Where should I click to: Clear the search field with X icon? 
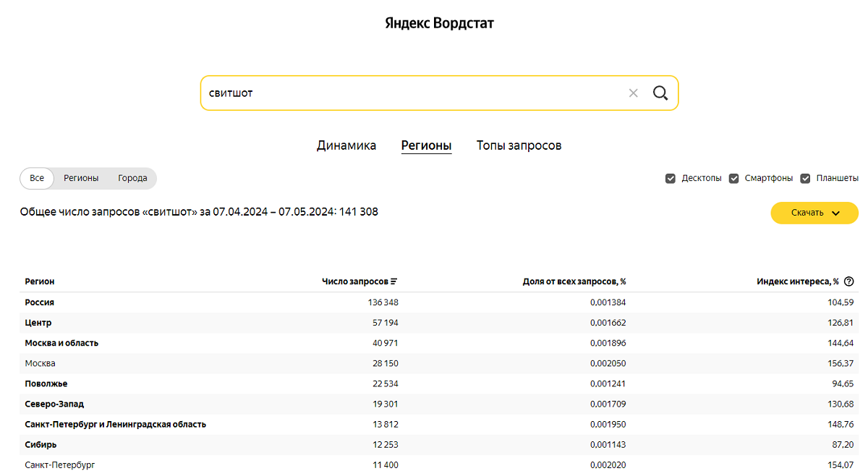coord(634,93)
